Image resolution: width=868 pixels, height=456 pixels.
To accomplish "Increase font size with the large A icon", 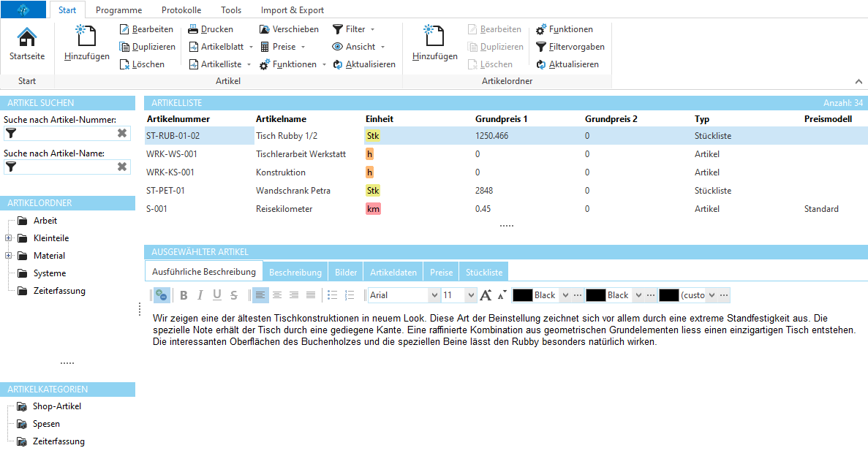I will [x=486, y=295].
